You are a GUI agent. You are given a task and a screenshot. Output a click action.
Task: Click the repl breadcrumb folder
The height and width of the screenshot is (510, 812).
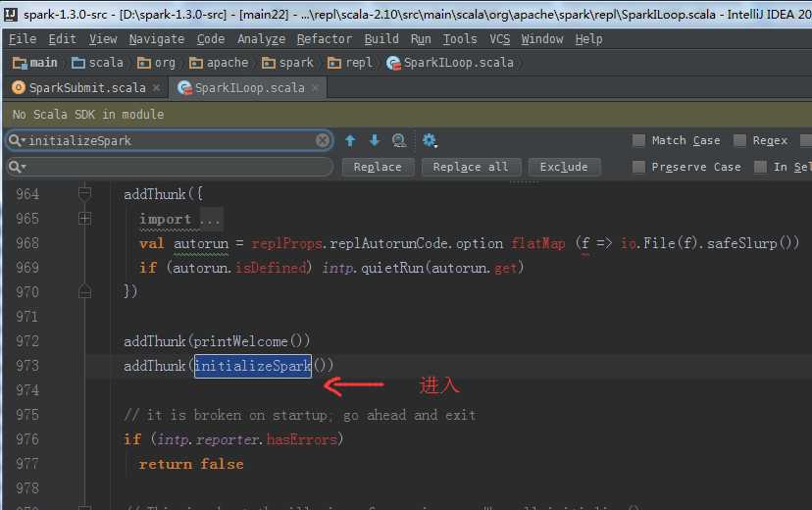click(x=350, y=63)
